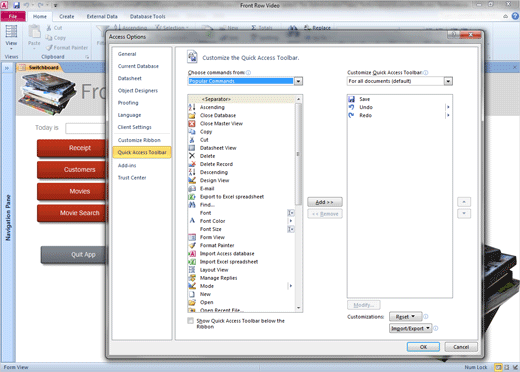Open the Reset customizations dropdown
The image size is (520, 372).
point(406,316)
